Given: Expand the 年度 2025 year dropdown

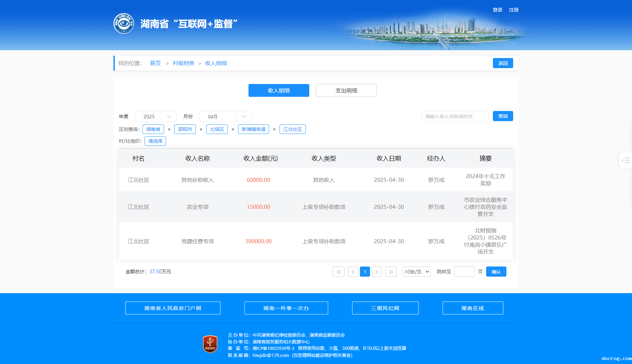Looking at the screenshot, I should click(156, 116).
